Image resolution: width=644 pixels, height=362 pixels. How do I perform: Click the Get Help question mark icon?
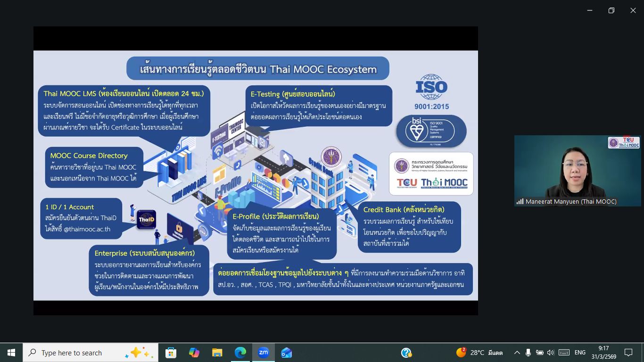pyautogui.click(x=406, y=353)
